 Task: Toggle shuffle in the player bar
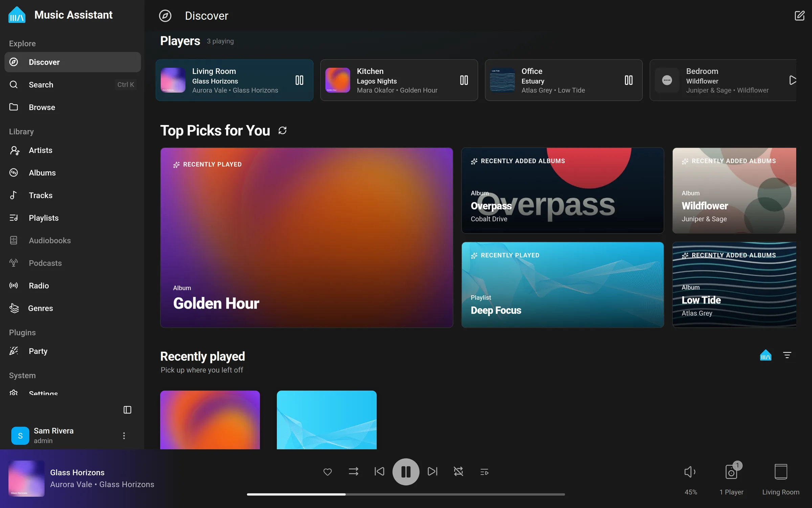click(354, 471)
